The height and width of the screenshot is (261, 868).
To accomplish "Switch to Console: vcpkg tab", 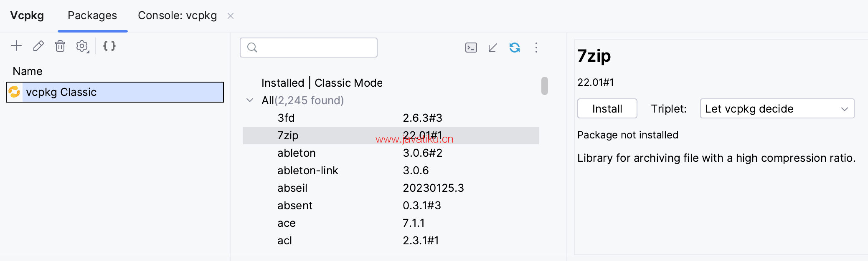I will (x=178, y=16).
